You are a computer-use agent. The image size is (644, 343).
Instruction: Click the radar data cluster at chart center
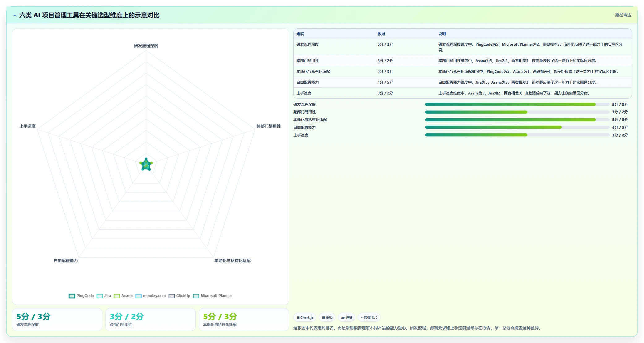coord(146,165)
